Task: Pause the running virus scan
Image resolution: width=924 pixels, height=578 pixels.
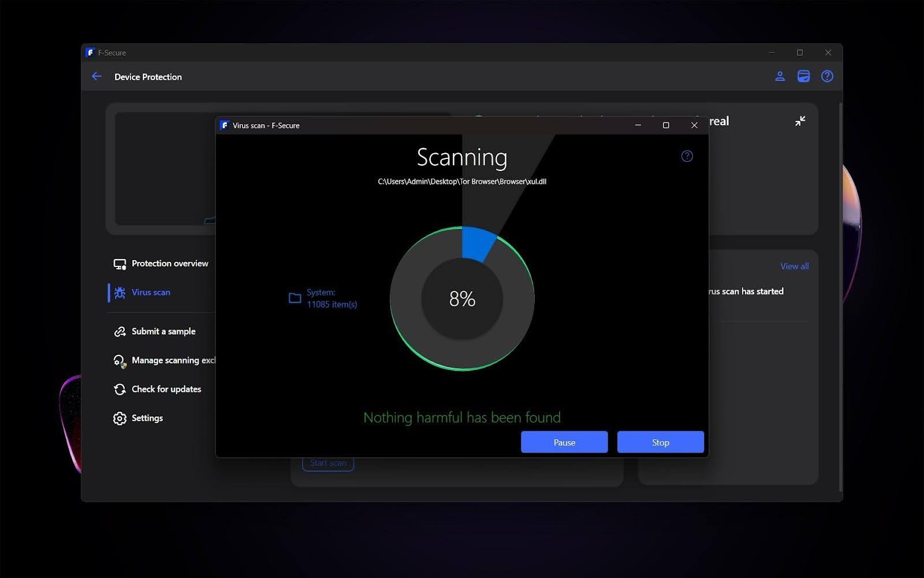Action: [x=564, y=442]
